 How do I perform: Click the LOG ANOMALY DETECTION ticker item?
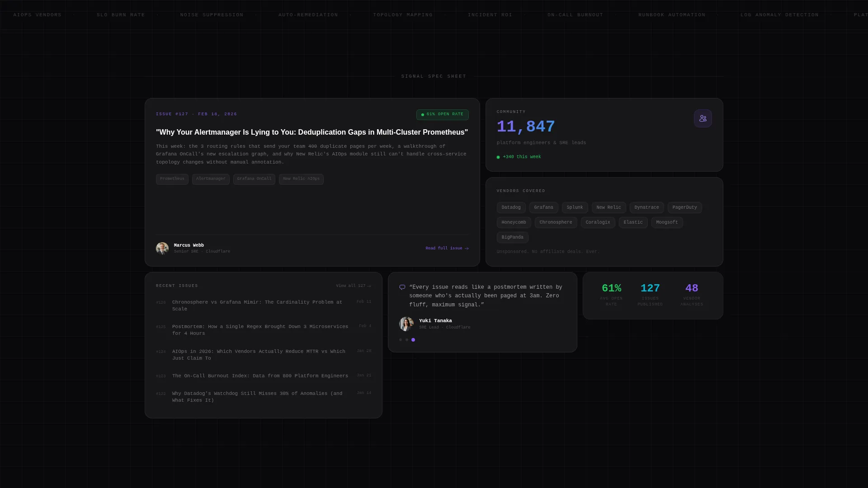(x=779, y=15)
